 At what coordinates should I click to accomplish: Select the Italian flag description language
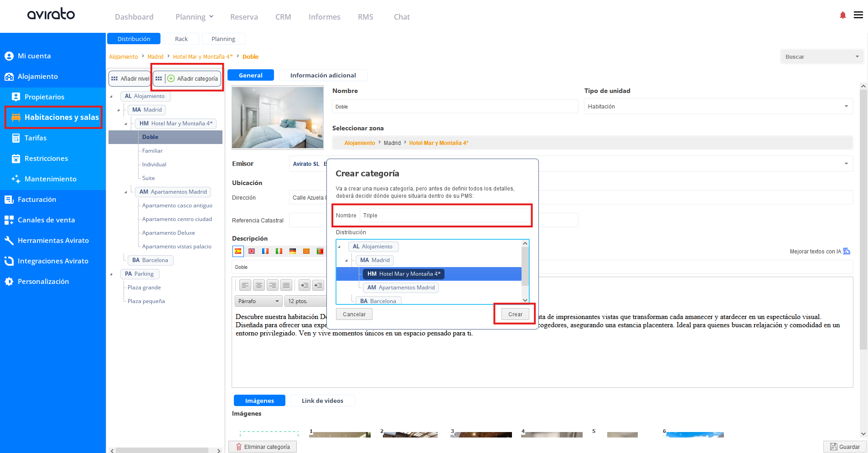(279, 251)
